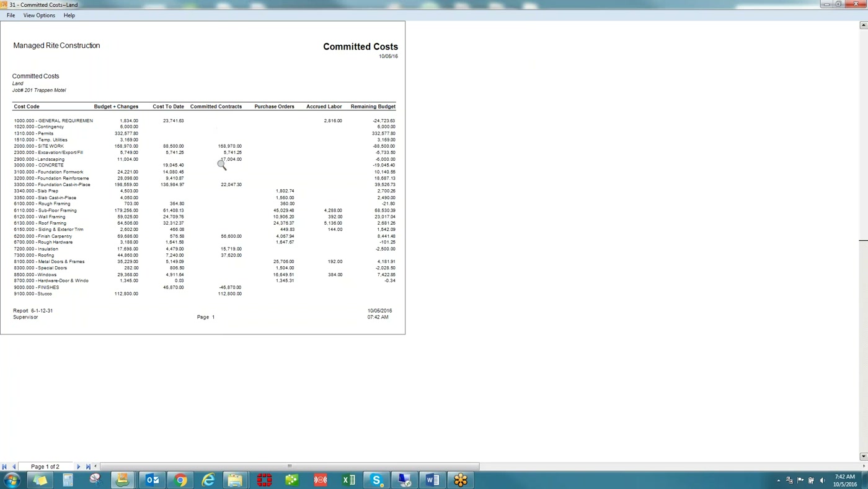Open the file explorer taskbar icon
The height and width of the screenshot is (489, 868).
coord(235,480)
